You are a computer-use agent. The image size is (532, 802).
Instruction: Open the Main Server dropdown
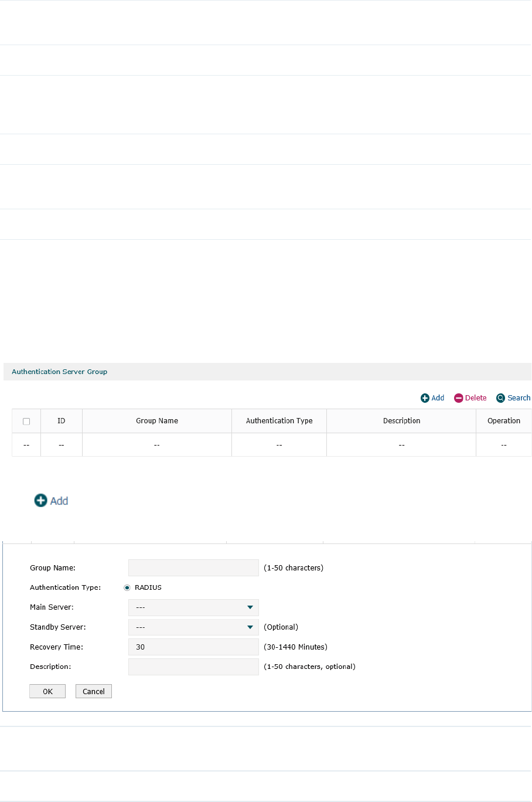[193, 607]
